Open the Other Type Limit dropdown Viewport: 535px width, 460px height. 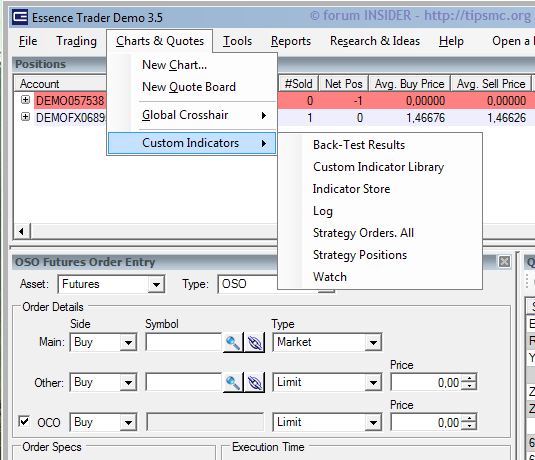tap(373, 383)
